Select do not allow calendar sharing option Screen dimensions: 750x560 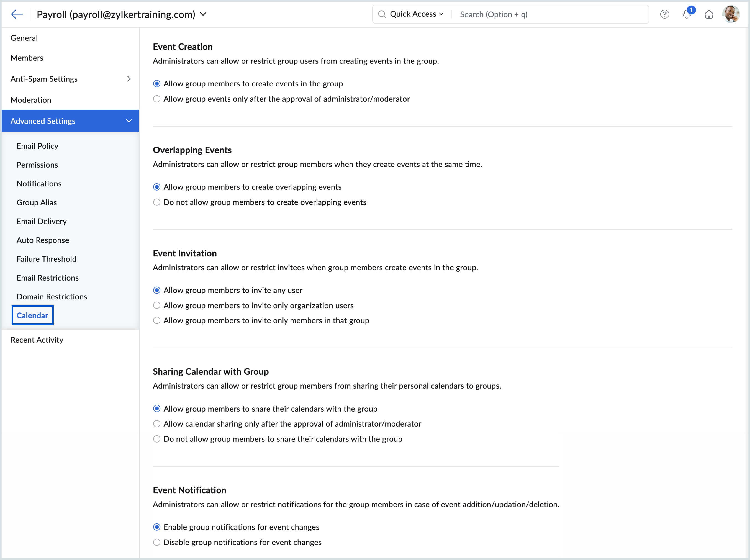156,439
